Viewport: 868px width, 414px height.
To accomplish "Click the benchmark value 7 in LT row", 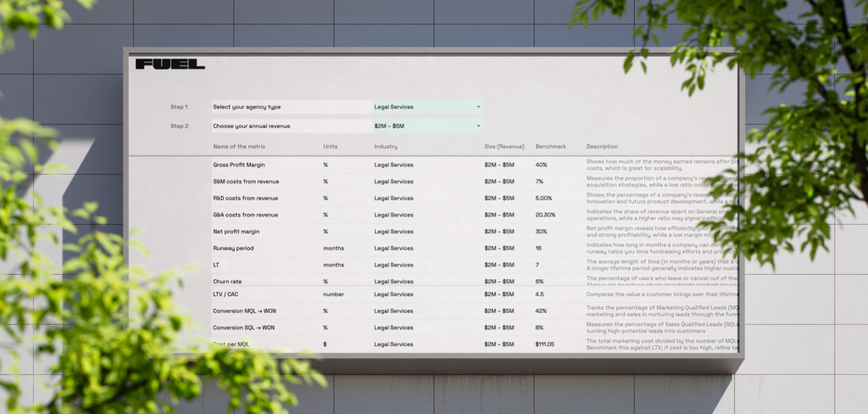I will [537, 265].
